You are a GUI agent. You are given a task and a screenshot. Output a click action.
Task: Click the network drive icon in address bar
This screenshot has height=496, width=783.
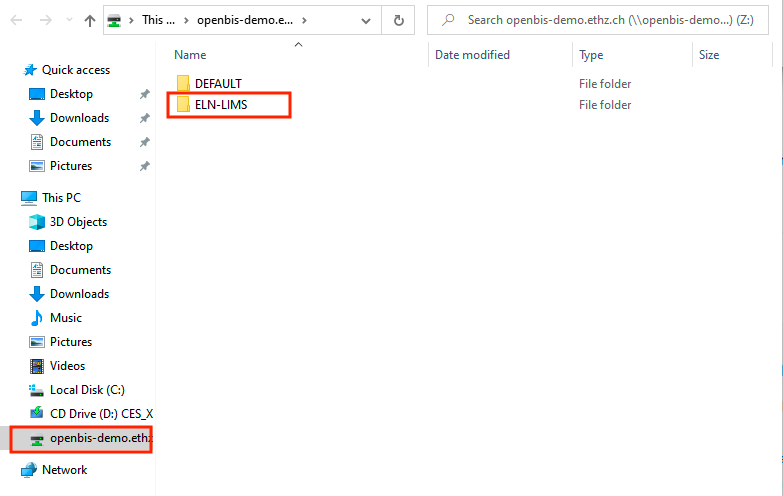click(114, 20)
